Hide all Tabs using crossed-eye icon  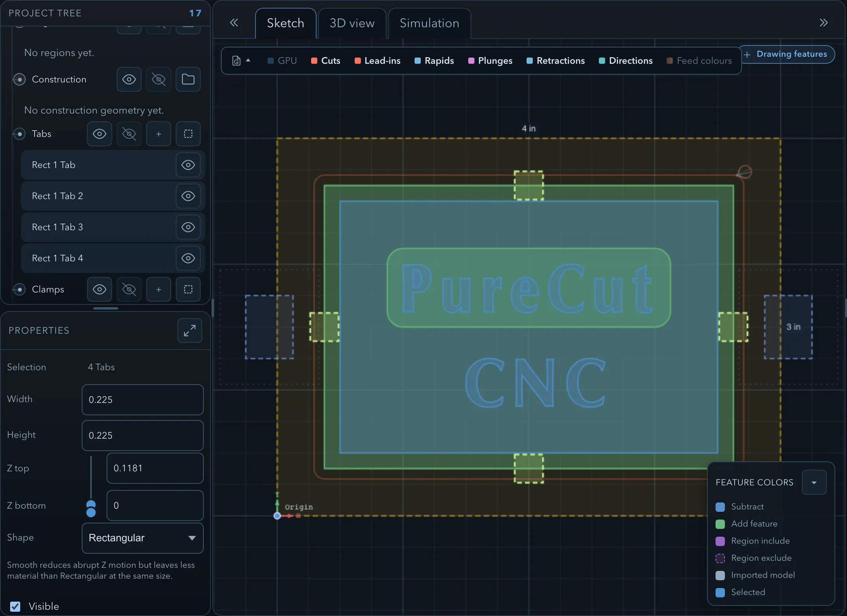tap(129, 134)
